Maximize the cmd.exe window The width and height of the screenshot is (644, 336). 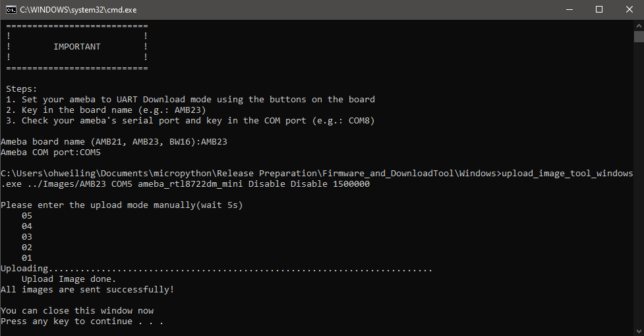tap(599, 9)
